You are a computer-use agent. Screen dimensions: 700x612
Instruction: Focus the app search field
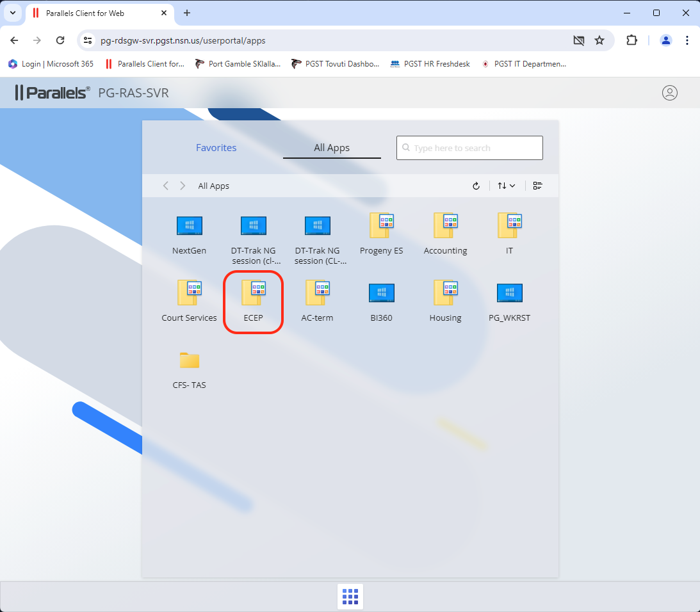pos(469,148)
